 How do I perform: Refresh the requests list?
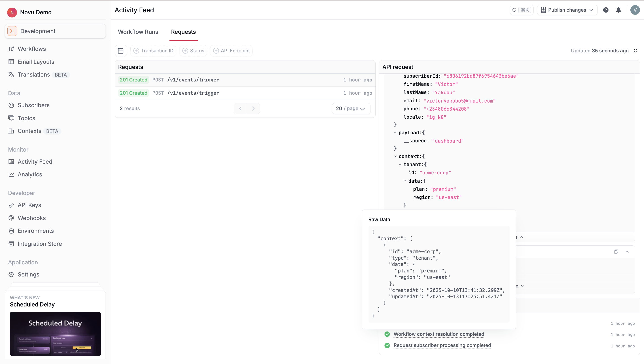[635, 51]
